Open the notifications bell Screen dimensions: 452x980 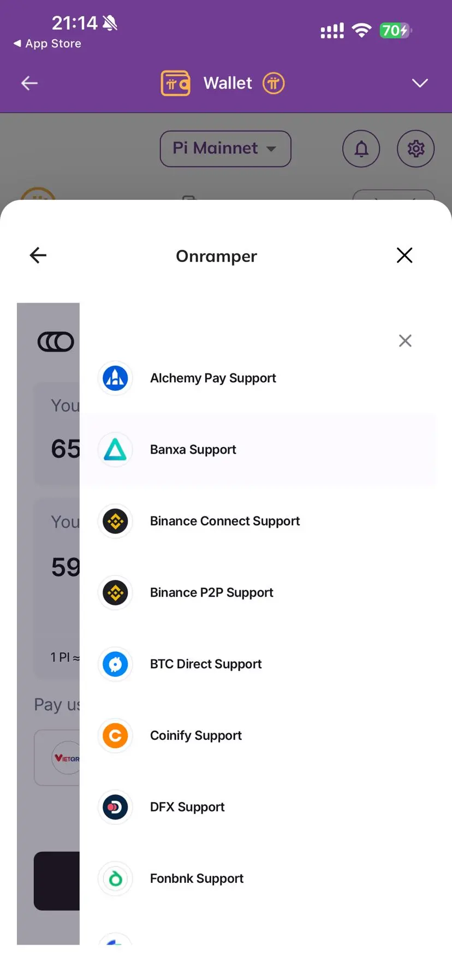click(x=361, y=149)
